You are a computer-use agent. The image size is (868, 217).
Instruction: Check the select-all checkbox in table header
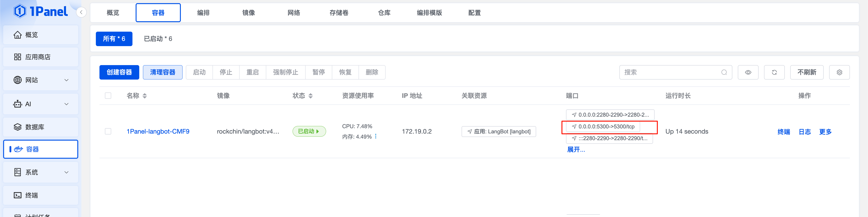point(108,95)
